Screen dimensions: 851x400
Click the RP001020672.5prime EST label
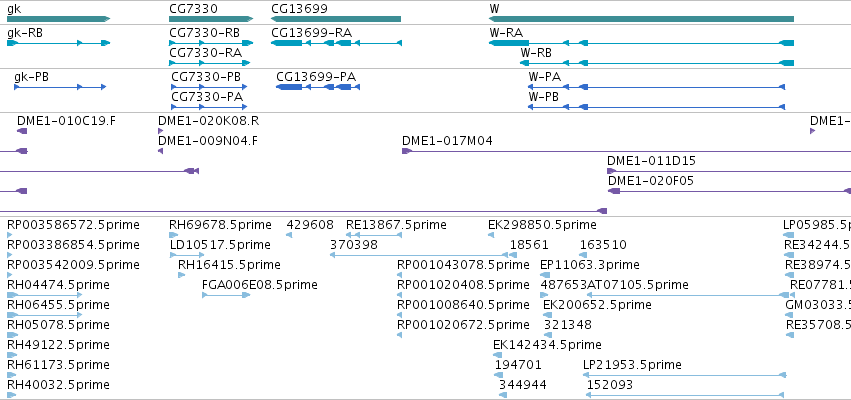[x=463, y=325]
